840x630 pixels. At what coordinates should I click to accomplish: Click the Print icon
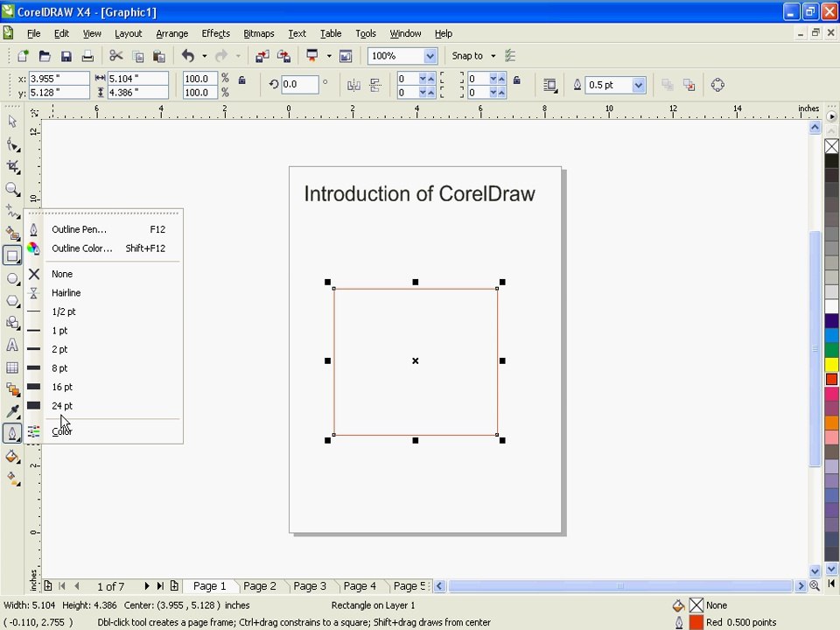tap(87, 56)
